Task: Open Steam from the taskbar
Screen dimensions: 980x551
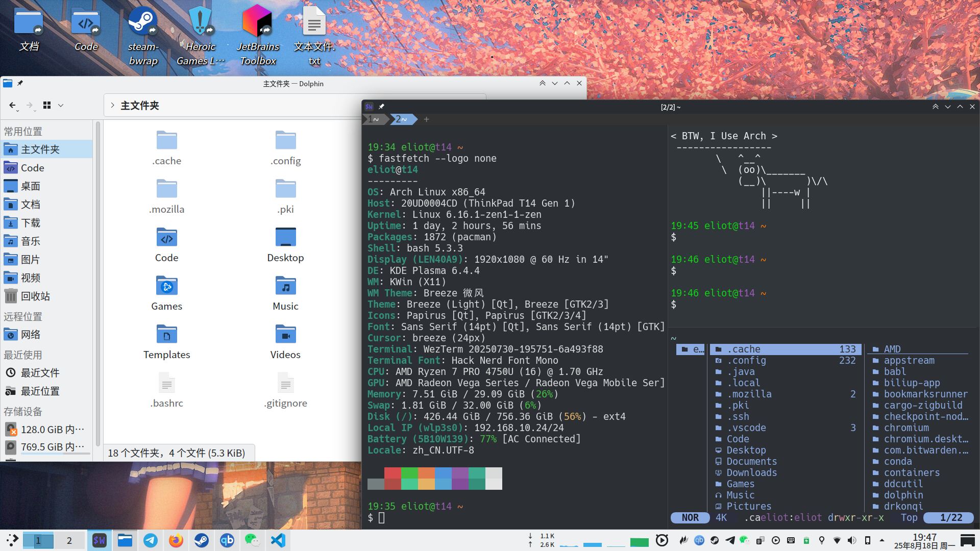Action: [201, 540]
